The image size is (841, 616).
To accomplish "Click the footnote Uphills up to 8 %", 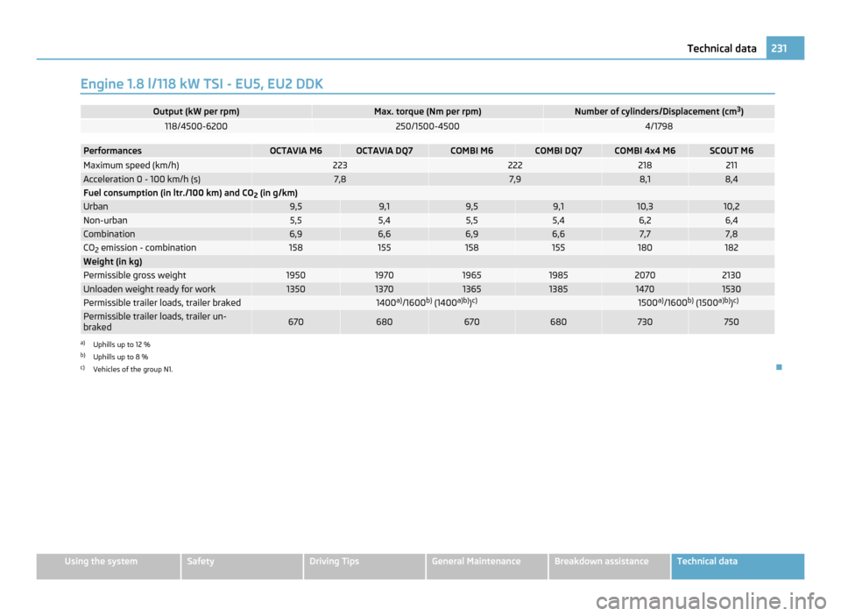I will pos(121,357).
